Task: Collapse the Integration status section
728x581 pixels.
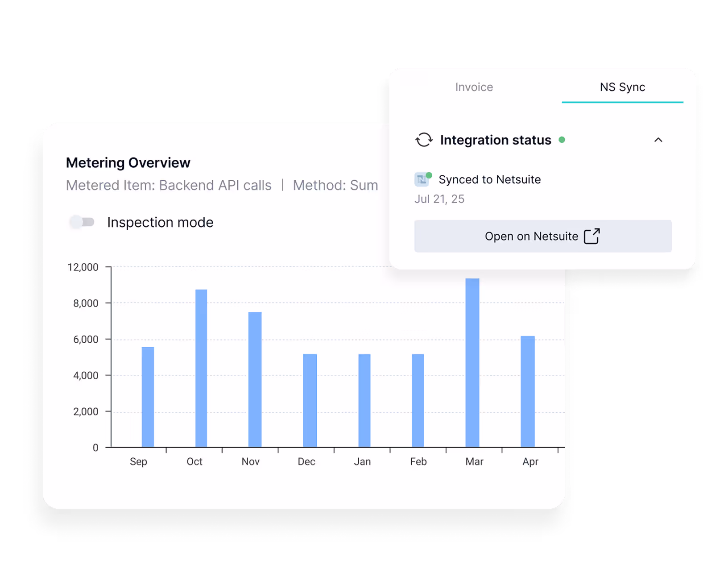Action: pyautogui.click(x=659, y=140)
